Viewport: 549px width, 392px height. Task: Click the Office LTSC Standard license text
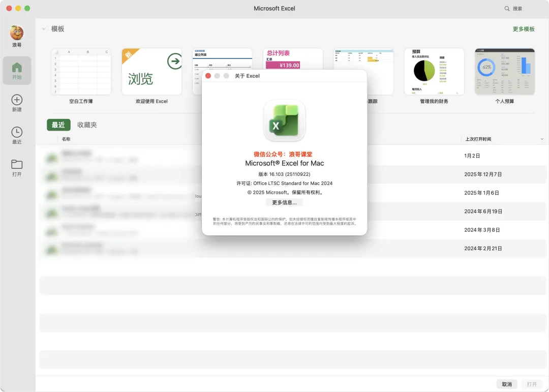click(x=284, y=183)
